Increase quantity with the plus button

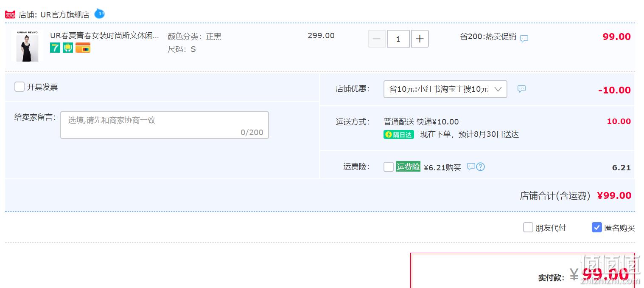click(x=420, y=39)
